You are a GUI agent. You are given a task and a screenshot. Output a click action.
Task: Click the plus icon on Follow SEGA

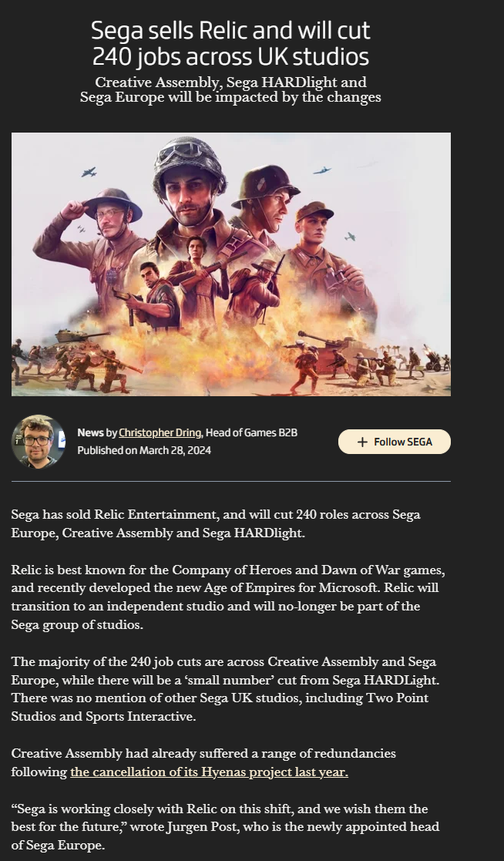click(361, 442)
